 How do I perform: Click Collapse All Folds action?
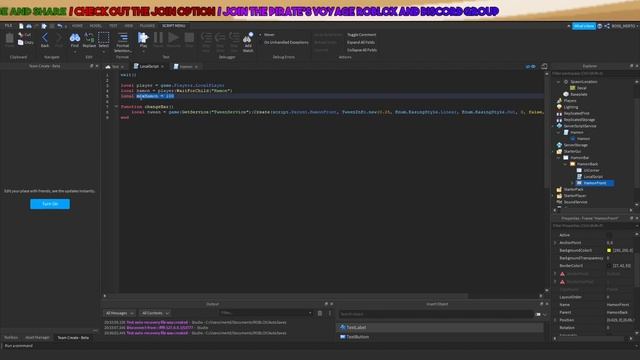pos(362,50)
